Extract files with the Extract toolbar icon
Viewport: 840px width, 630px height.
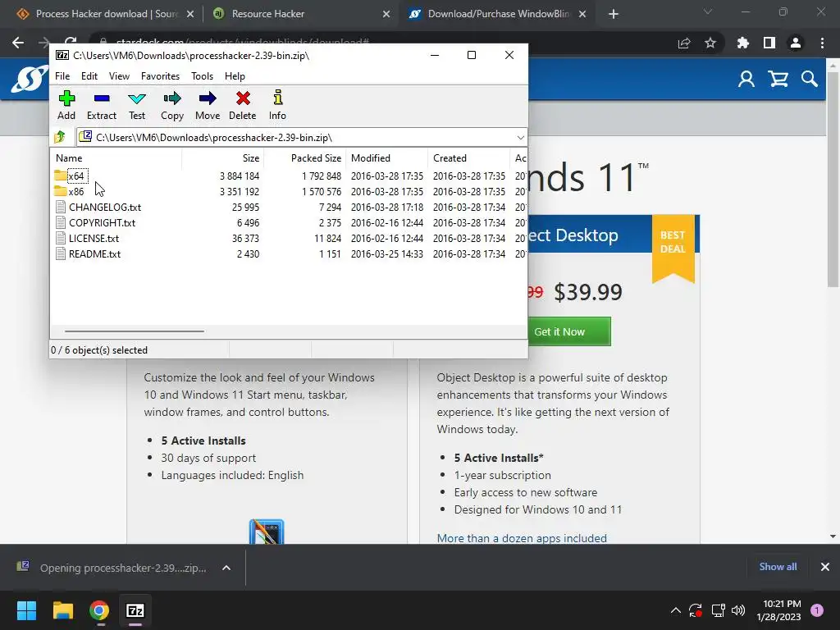(101, 105)
